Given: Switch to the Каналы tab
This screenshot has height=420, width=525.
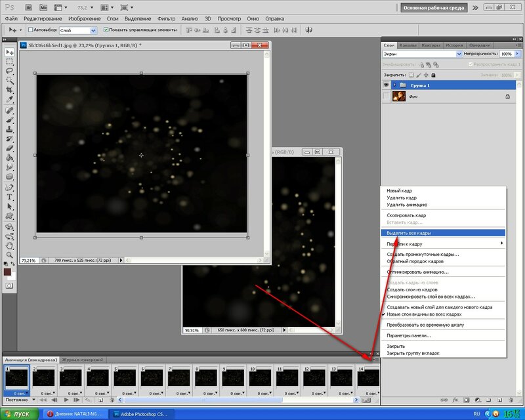Looking at the screenshot, I should pos(408,45).
